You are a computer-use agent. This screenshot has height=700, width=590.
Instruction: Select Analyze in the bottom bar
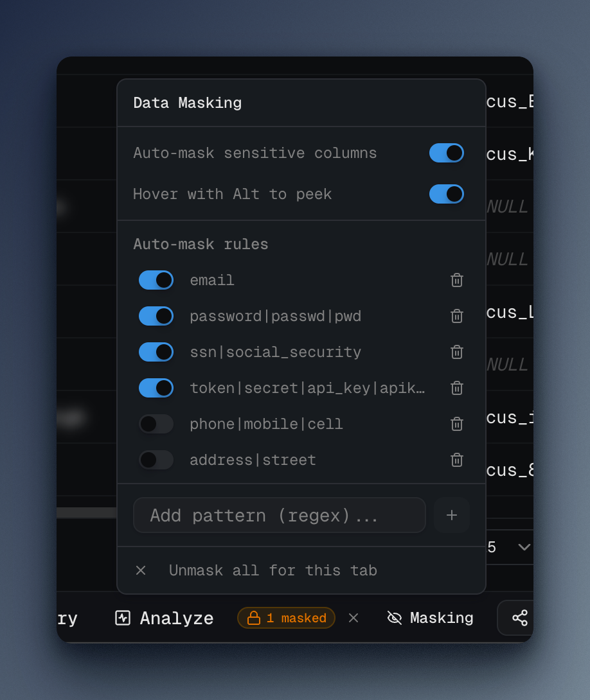point(164,618)
